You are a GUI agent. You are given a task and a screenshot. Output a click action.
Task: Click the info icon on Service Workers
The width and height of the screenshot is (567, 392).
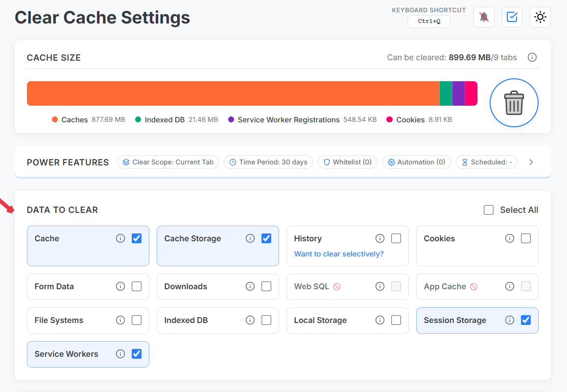click(x=120, y=354)
